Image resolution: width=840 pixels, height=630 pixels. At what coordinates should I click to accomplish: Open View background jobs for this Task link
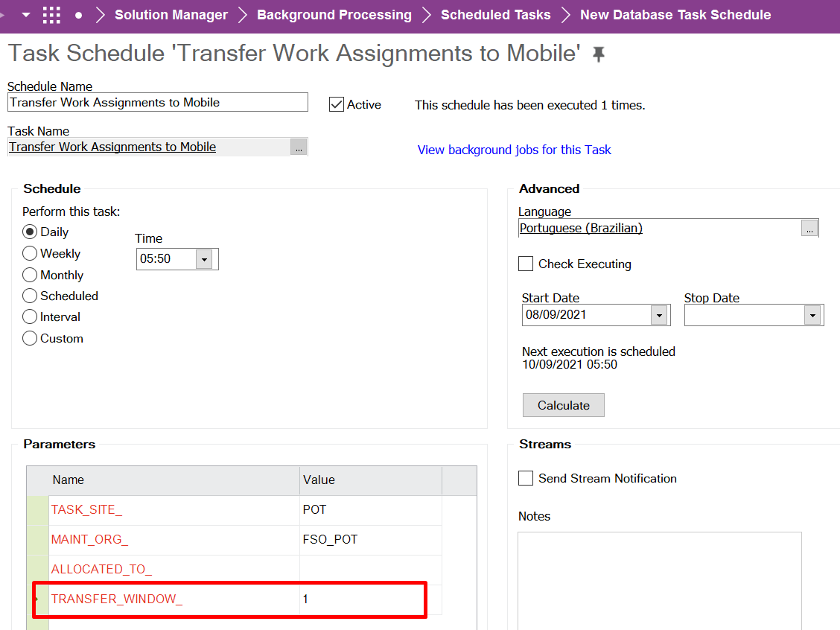(x=515, y=150)
